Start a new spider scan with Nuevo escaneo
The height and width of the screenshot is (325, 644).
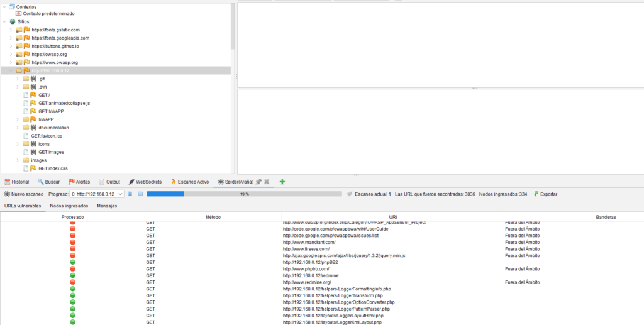[x=22, y=194]
